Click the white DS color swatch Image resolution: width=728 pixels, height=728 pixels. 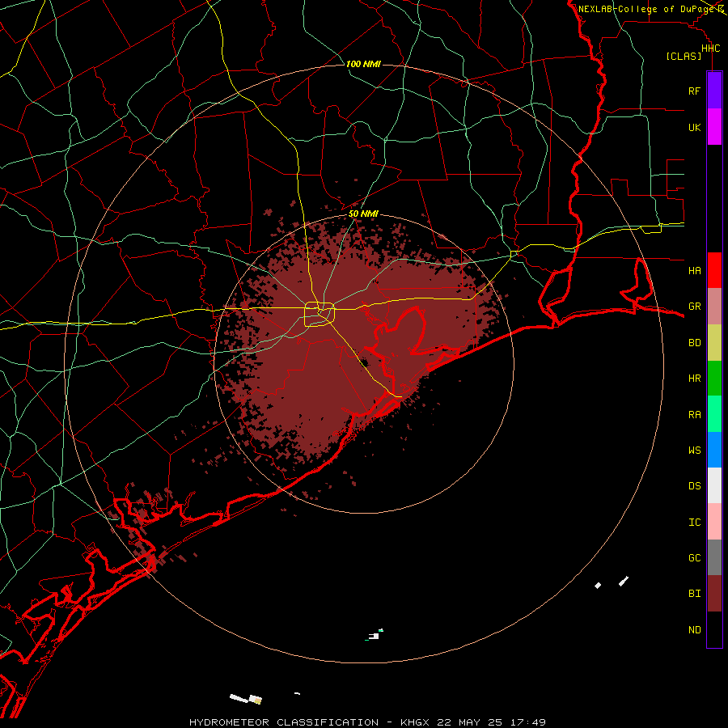pyautogui.click(x=714, y=485)
